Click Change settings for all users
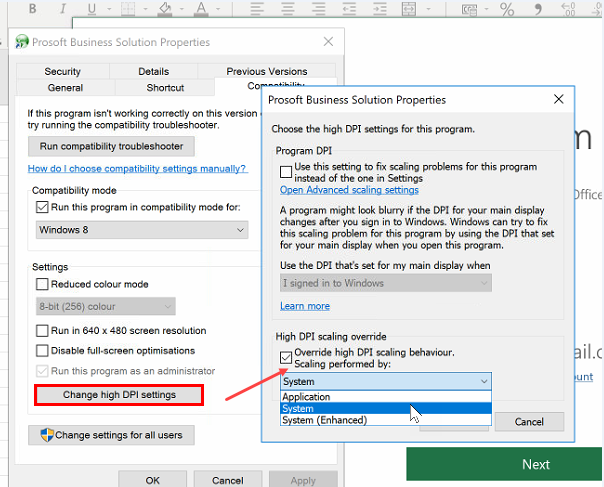 pyautogui.click(x=111, y=435)
